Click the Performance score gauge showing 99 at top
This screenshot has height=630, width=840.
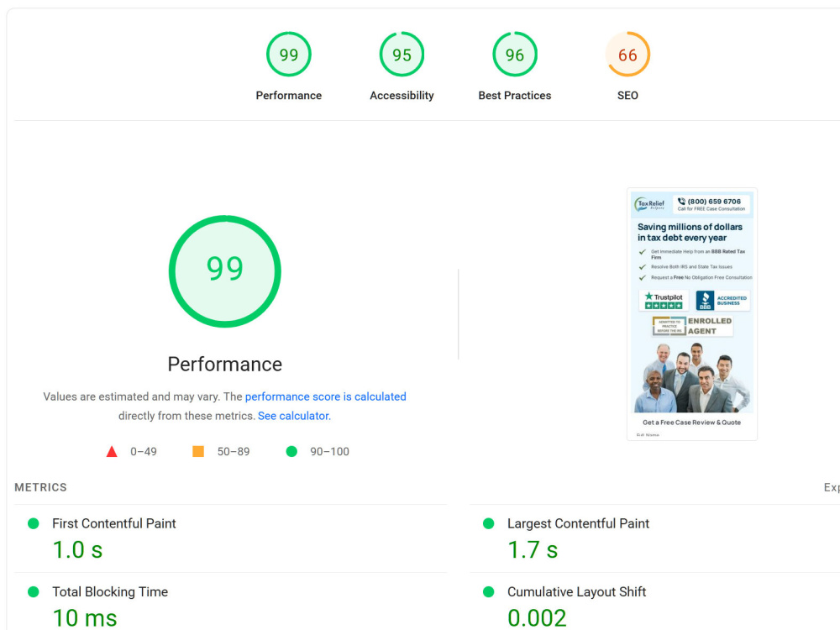pos(289,54)
